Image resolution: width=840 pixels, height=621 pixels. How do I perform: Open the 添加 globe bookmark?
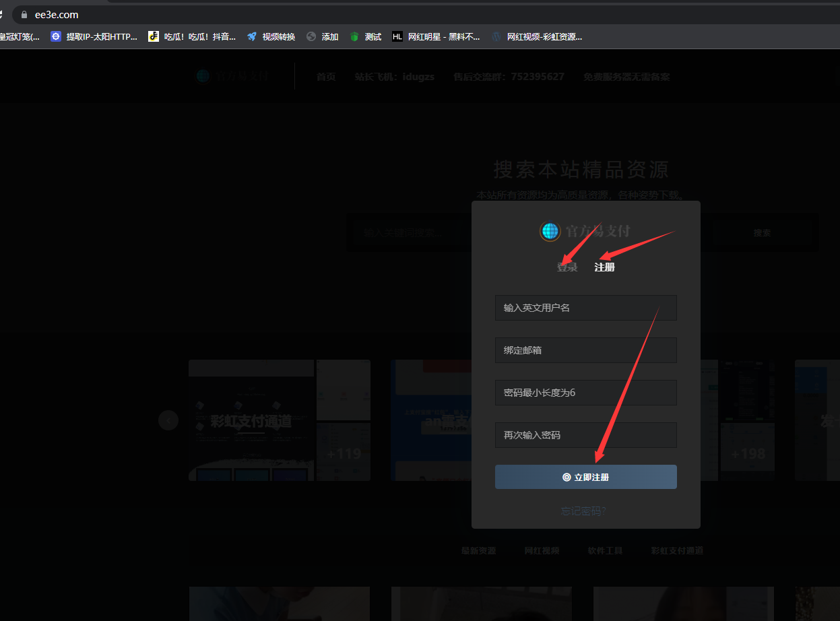tap(311, 36)
